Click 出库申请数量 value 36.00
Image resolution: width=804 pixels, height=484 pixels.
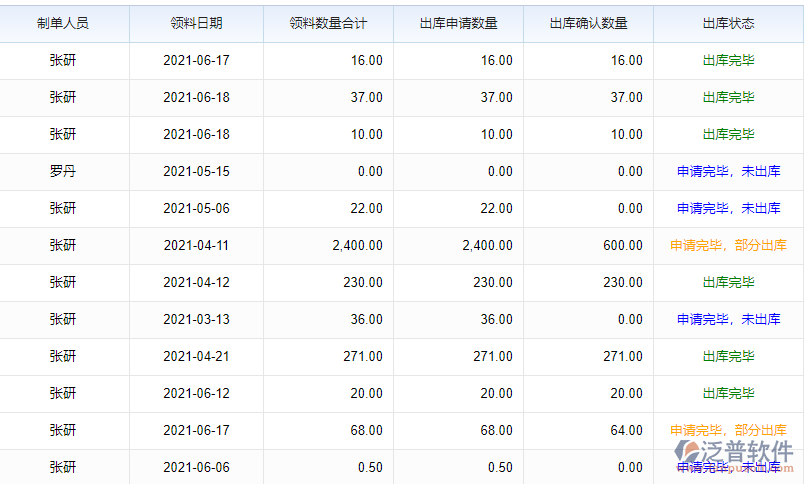point(496,319)
